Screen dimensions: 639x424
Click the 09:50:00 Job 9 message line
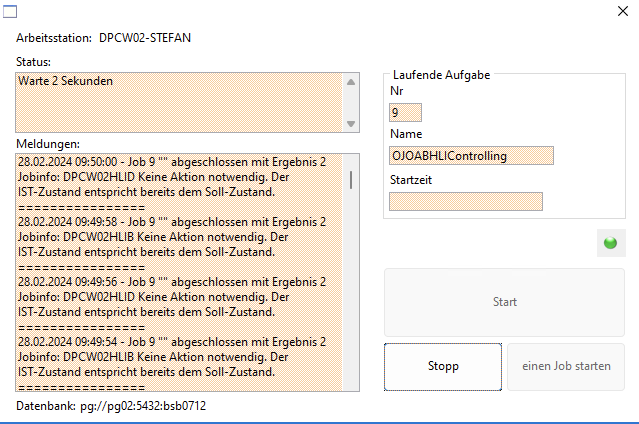[171, 161]
